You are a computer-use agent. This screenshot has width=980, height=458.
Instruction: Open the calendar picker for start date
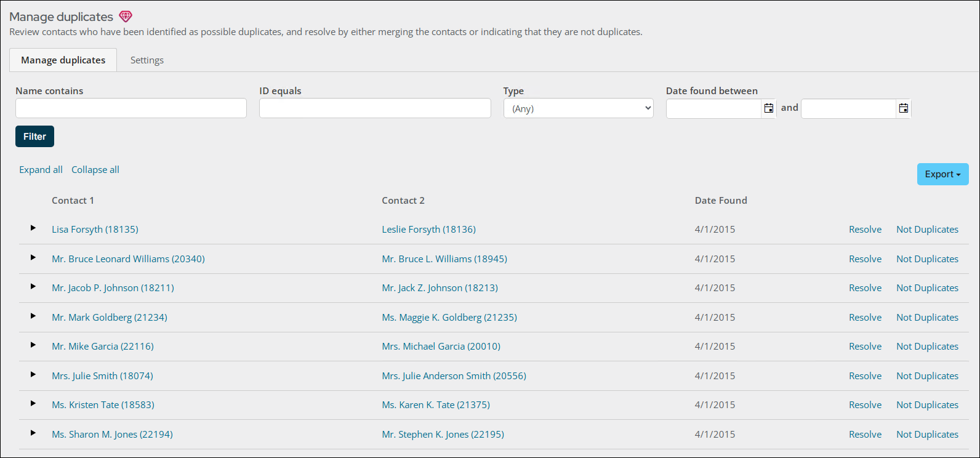768,108
